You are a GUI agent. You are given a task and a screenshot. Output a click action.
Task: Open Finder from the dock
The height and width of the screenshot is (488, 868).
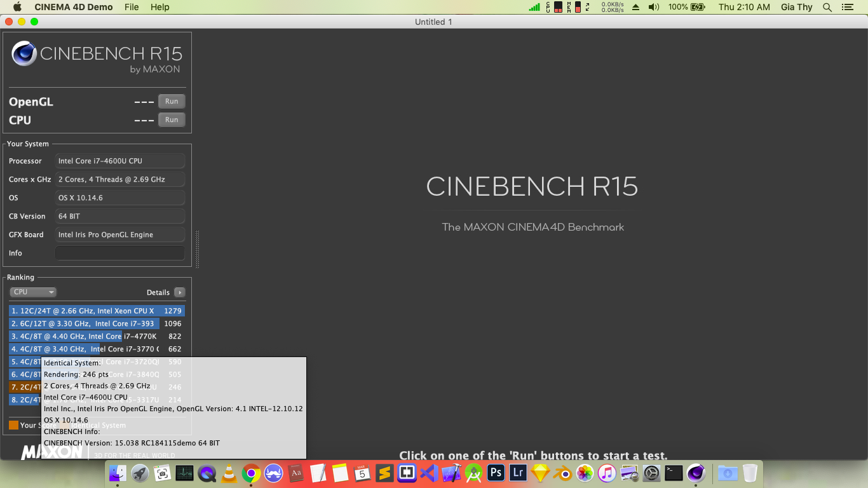118,473
